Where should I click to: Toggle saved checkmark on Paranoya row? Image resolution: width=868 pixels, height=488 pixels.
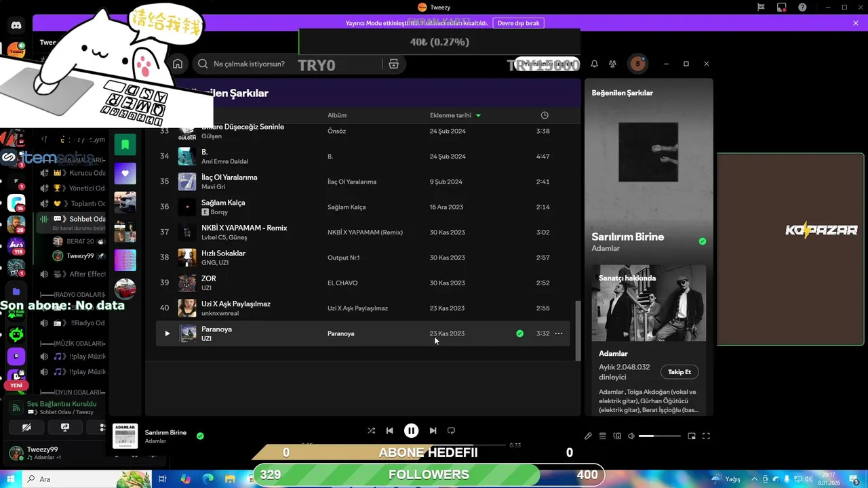point(519,333)
